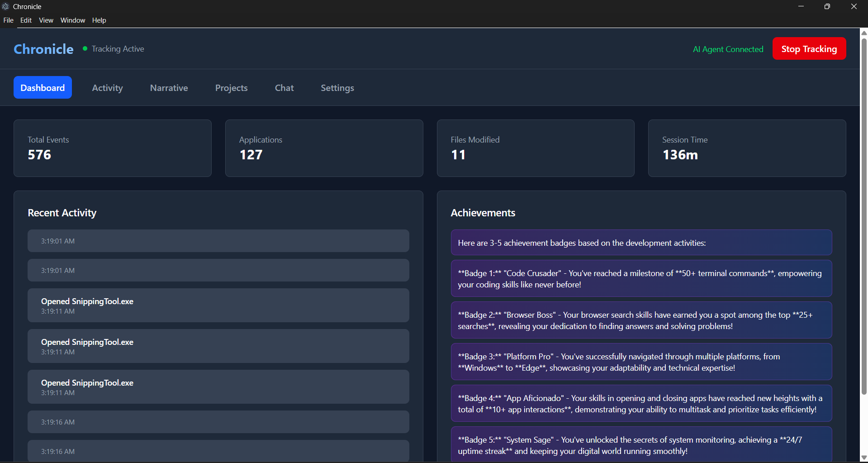This screenshot has width=868, height=463.
Task: Select the first Opened SnippingTool.exe activity entry
Action: click(218, 305)
